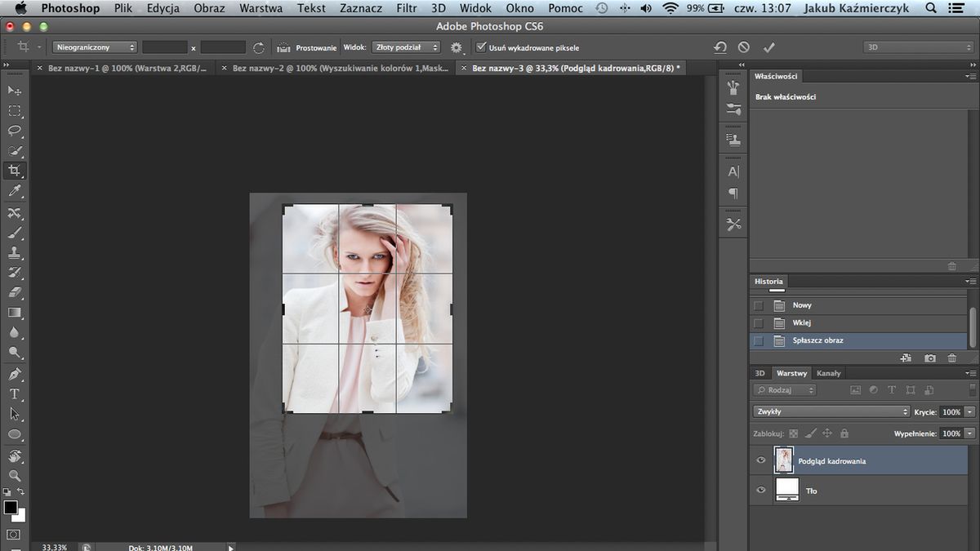Switch to the Kanały tab
The image size is (980, 551).
829,373
